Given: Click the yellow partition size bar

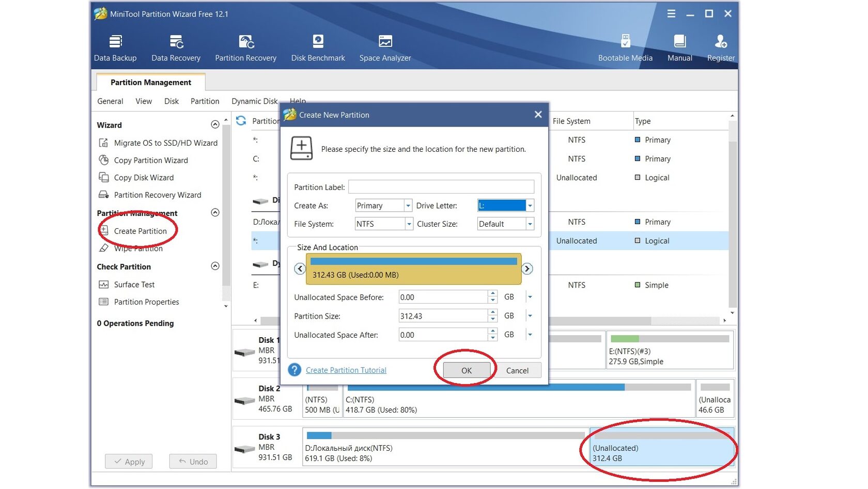Looking at the screenshot, I should [413, 269].
